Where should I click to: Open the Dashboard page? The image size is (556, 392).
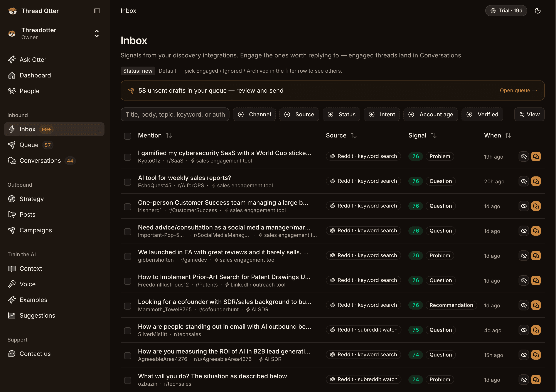[54, 75]
